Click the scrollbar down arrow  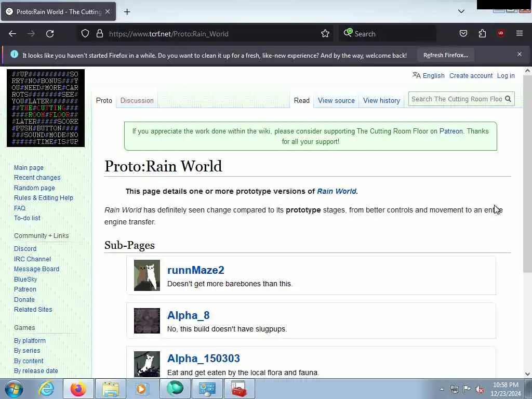(527, 374)
